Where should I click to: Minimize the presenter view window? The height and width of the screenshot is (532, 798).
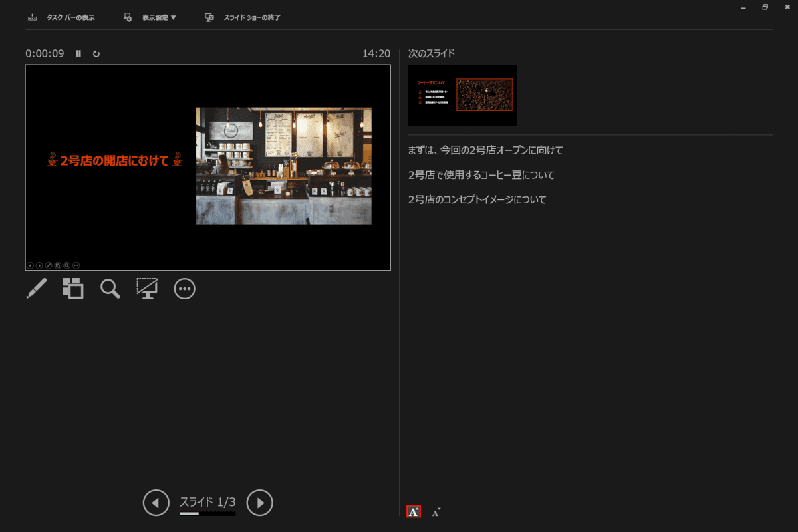[x=743, y=7]
